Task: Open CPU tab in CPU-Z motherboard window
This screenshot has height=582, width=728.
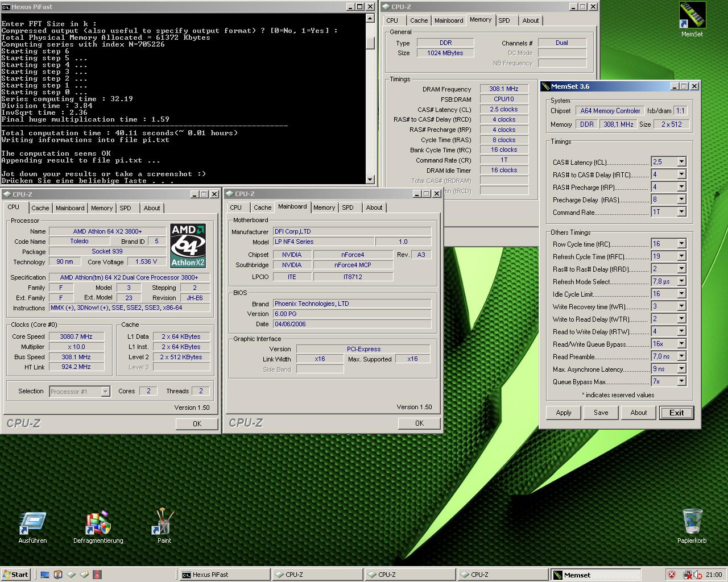Action: [236, 207]
